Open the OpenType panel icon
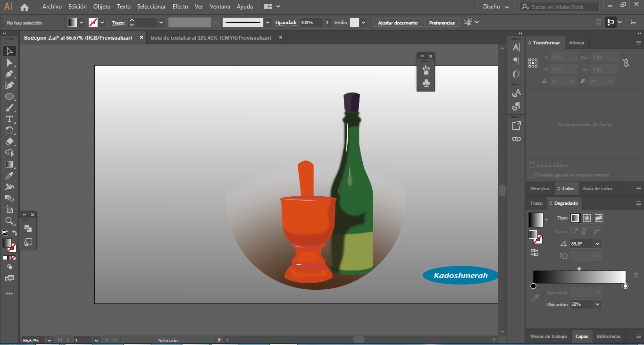Viewport: 644px width, 345px height. (x=516, y=74)
